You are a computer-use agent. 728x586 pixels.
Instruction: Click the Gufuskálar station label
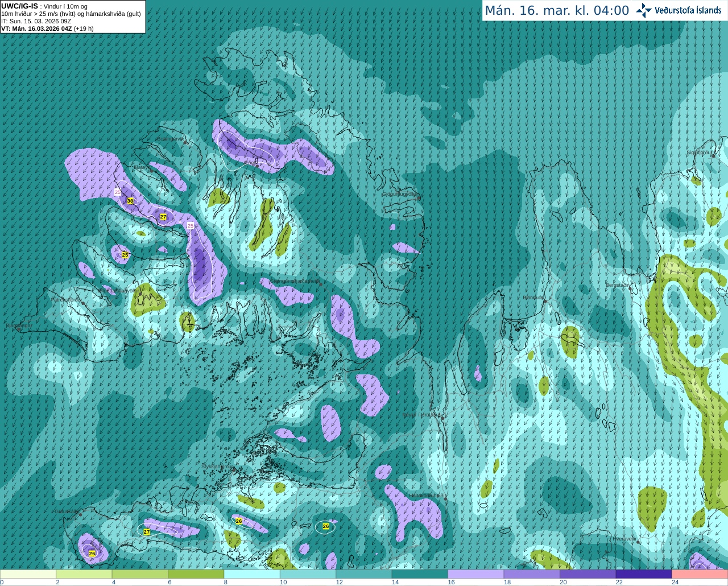click(65, 511)
